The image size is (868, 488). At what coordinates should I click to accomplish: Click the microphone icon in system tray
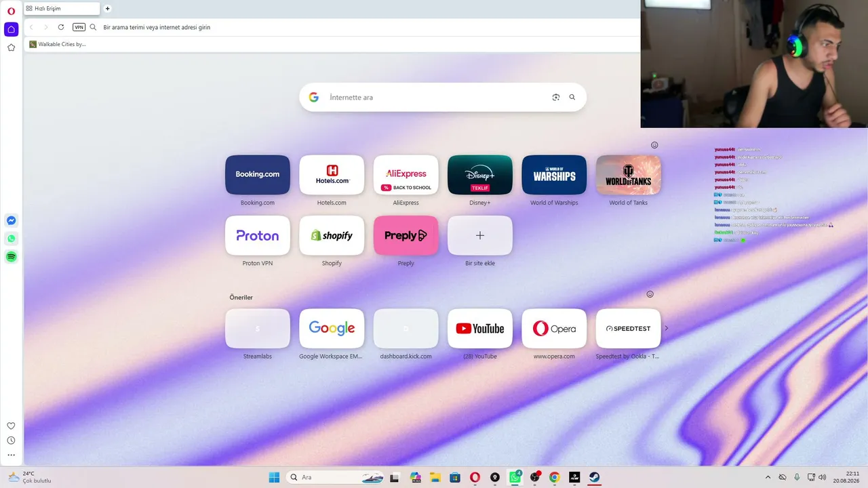click(797, 477)
